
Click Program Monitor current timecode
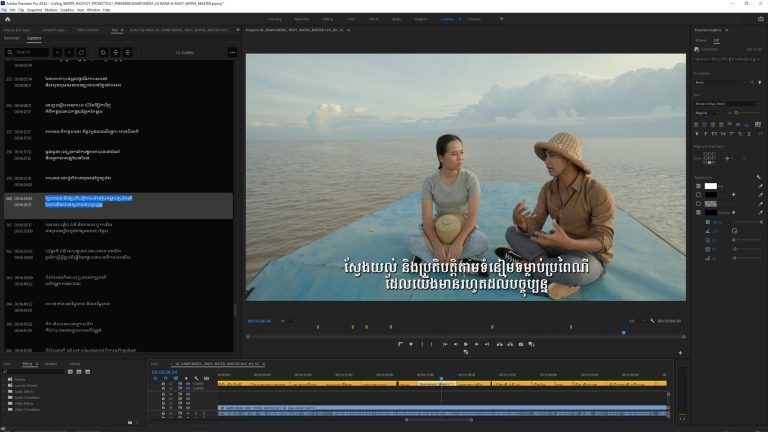[259, 321]
